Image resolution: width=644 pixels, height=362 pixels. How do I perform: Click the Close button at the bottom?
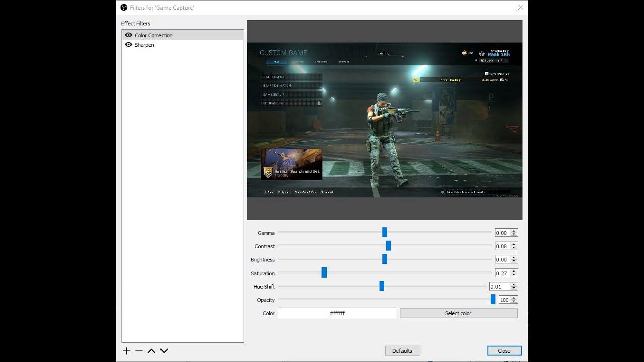(504, 351)
